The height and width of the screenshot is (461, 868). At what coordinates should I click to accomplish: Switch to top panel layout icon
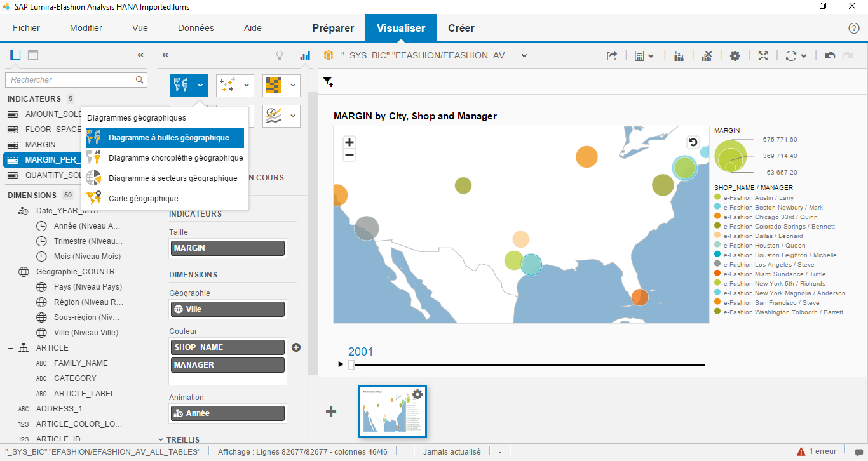click(33, 55)
